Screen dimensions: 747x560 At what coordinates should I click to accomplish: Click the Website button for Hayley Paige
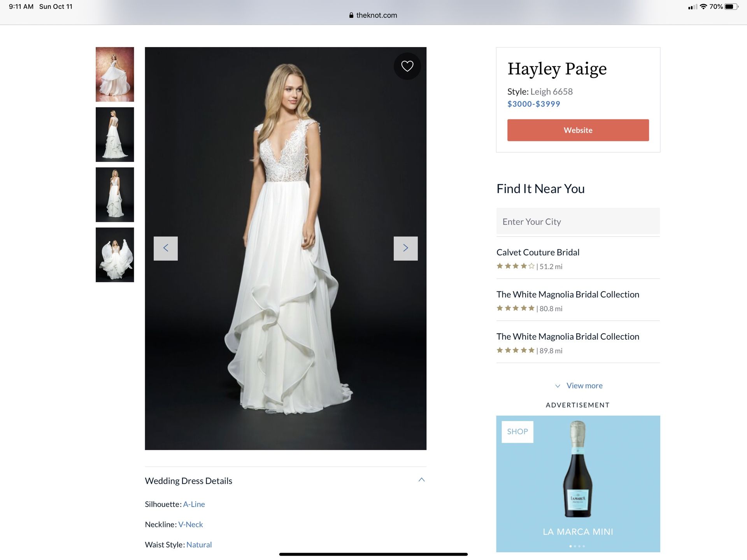578,130
